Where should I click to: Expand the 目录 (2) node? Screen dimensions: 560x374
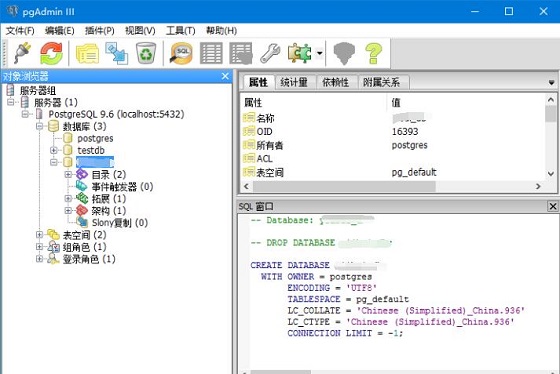68,174
